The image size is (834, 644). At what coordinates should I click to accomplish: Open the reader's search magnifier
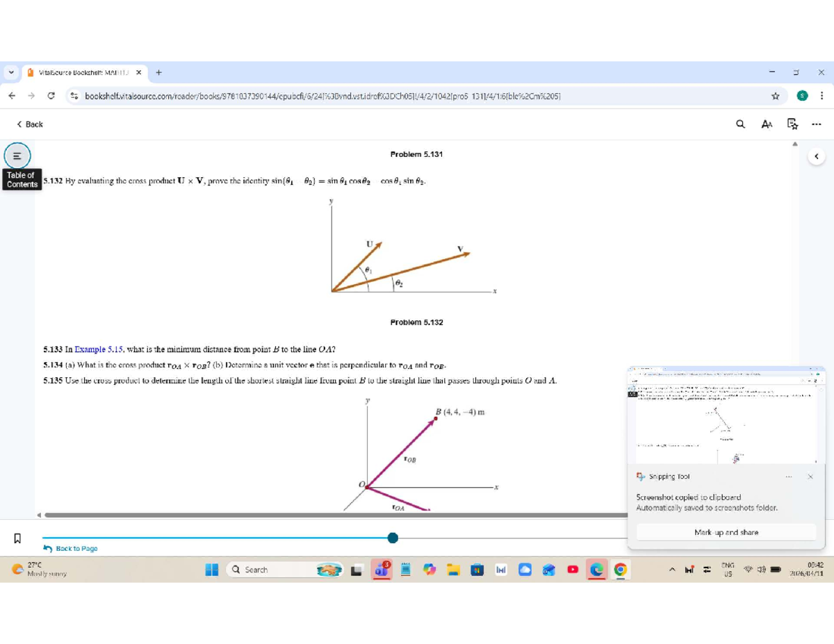coord(741,124)
